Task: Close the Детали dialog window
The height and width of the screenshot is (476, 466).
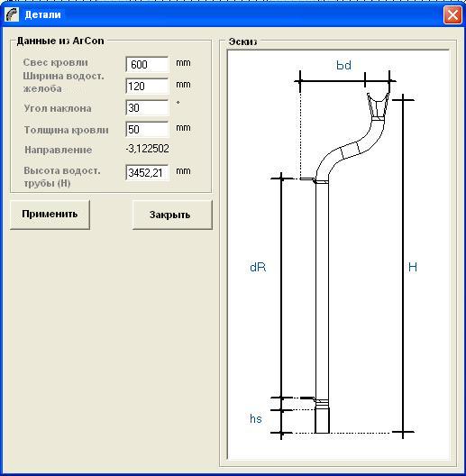Action: pyautogui.click(x=452, y=14)
